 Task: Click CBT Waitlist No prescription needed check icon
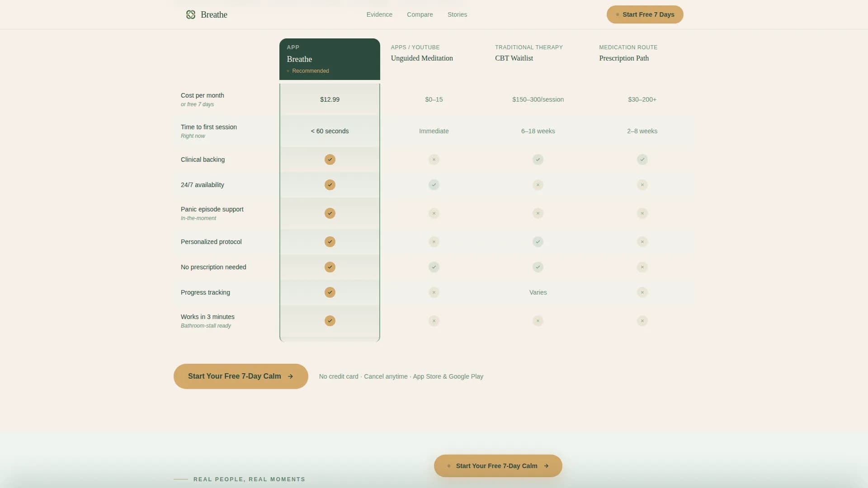(538, 267)
